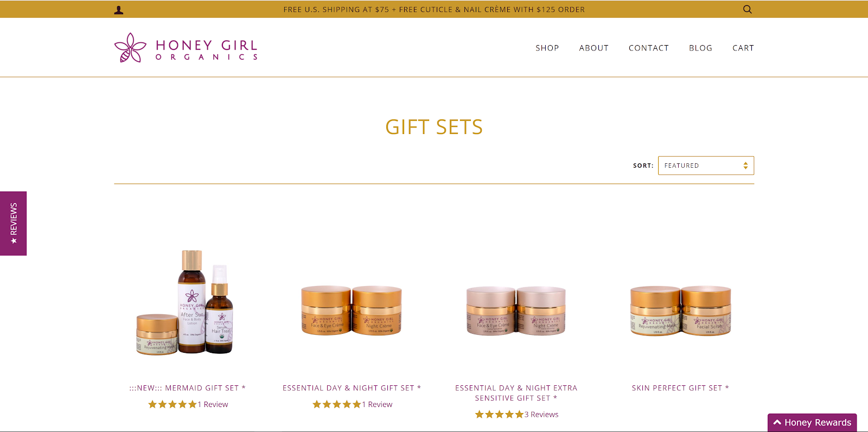Viewport: 868px width, 432px height.
Task: Click Mermaid Gift Set star rating
Action: pyautogui.click(x=173, y=404)
